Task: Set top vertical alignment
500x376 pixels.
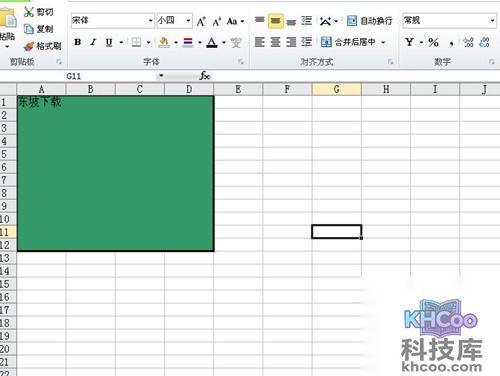Action: pyautogui.click(x=260, y=21)
